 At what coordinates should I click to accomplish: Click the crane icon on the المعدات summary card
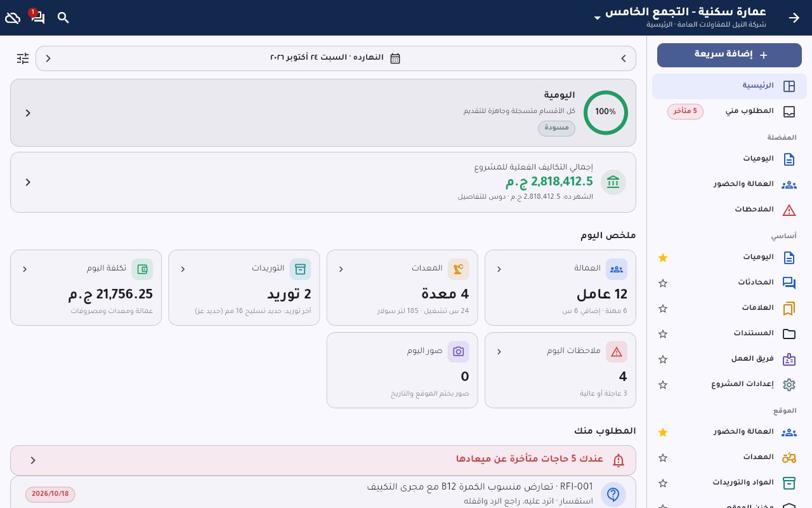click(x=459, y=269)
